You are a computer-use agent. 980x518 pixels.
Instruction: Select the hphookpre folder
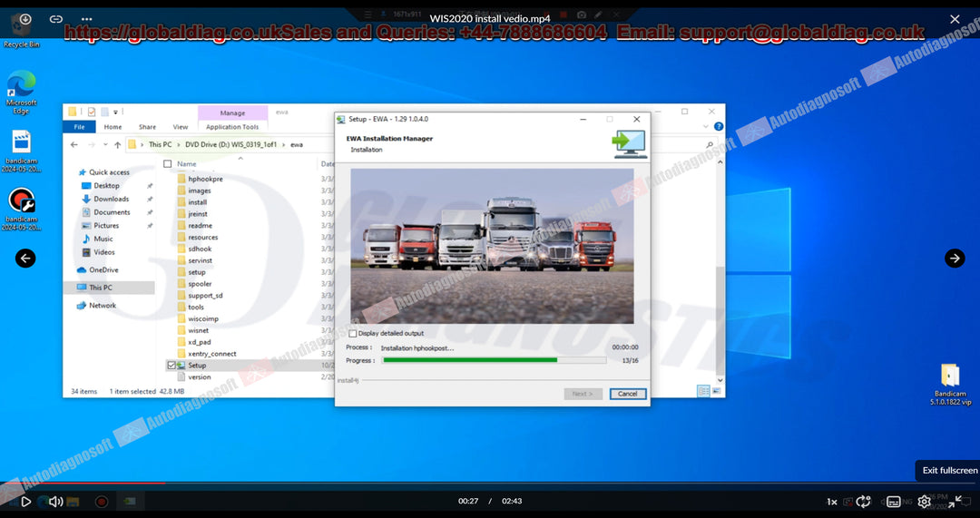[206, 179]
